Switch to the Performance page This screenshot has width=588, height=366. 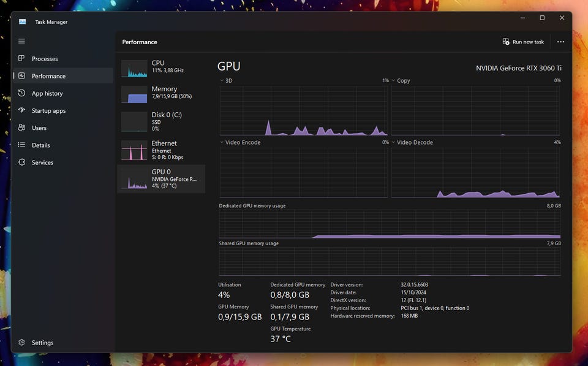click(x=63, y=76)
